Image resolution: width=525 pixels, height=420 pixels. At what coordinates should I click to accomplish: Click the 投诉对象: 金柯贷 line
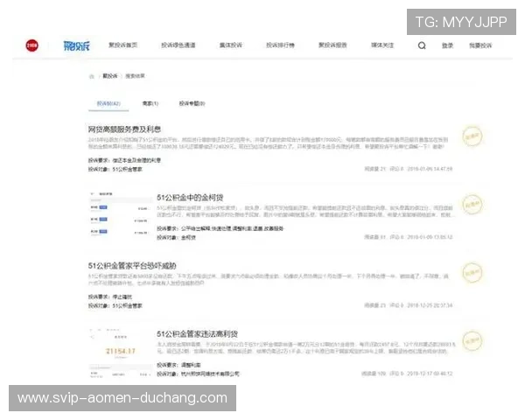coord(176,237)
